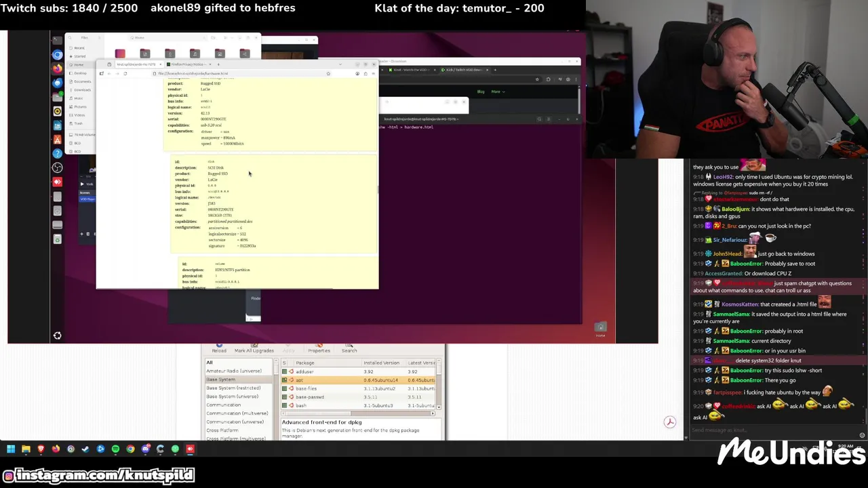Click the Twitch chat send message box
This screenshot has width=868, height=488.
tap(773, 430)
